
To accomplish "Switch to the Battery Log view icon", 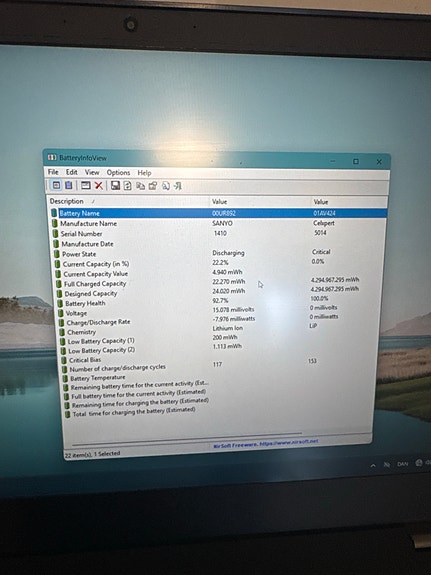I will (69, 185).
